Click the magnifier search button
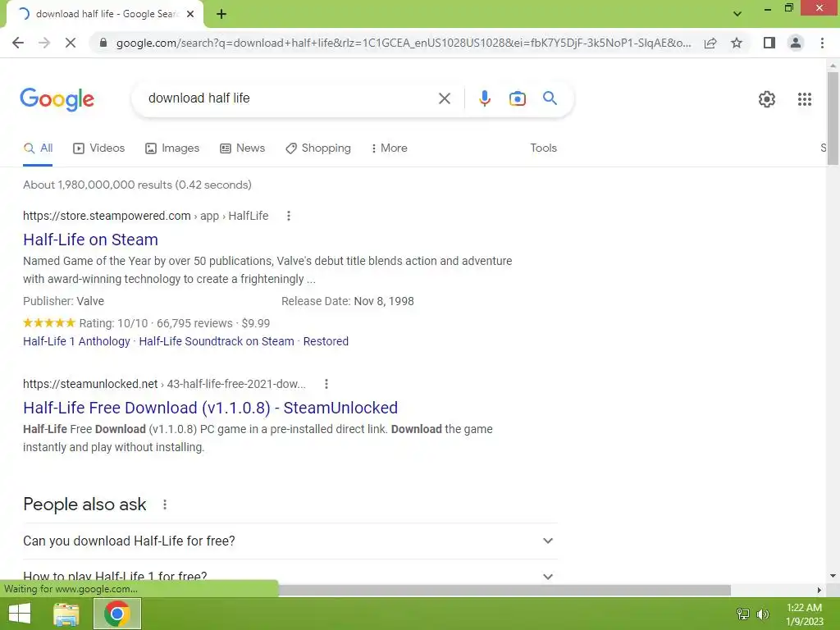 [550, 98]
